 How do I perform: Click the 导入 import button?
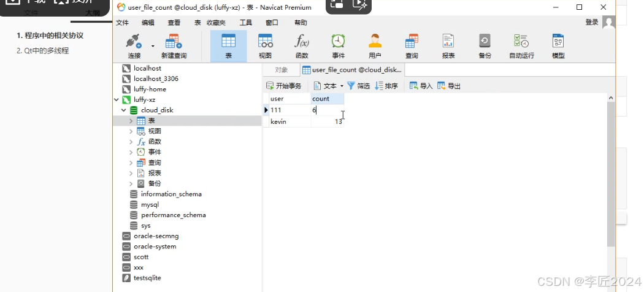click(421, 86)
